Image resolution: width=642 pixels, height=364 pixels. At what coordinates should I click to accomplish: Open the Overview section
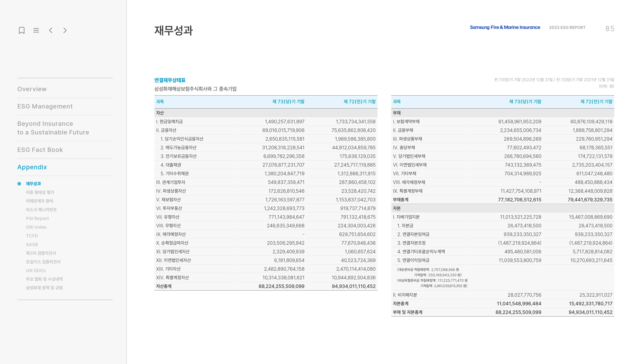click(32, 89)
